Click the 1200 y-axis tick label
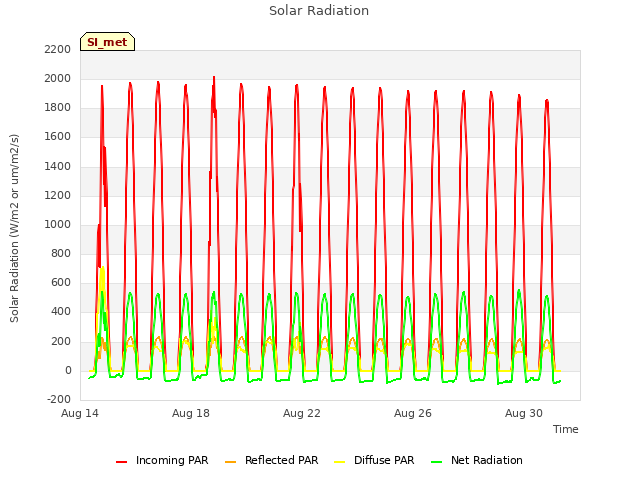640x480 pixels. (58, 196)
